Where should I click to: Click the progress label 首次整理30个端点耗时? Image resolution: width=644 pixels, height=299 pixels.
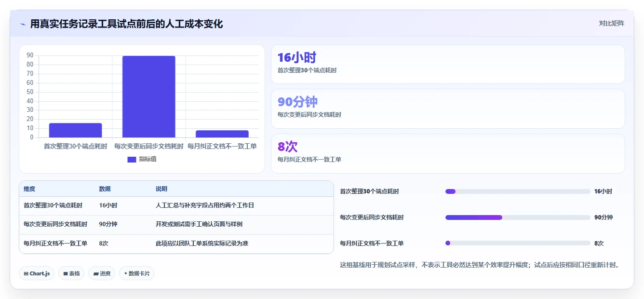coord(370,191)
